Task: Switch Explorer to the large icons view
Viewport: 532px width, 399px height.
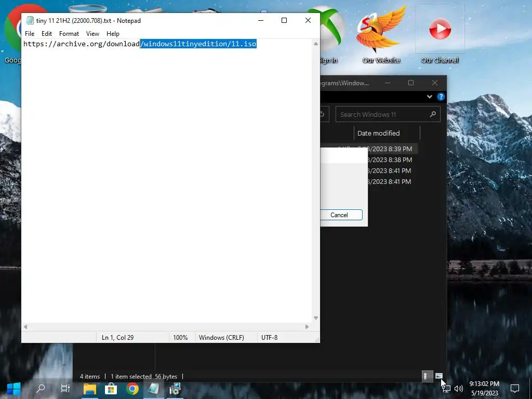Action: coord(438,376)
